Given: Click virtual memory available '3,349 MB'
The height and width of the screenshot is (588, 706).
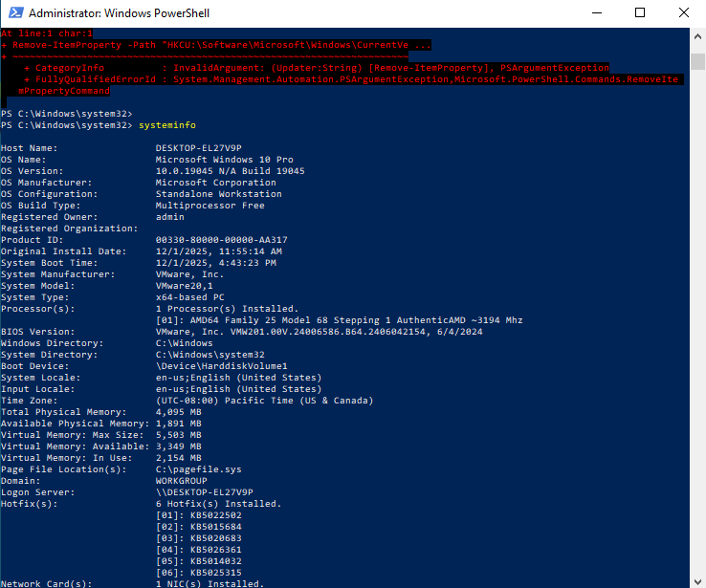Looking at the screenshot, I should click(x=179, y=446).
